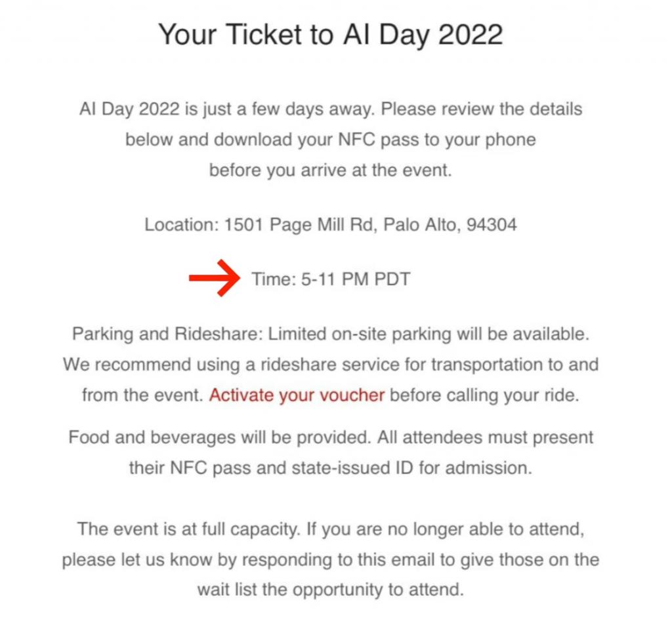Click 'The event is at full capacity.' sentence

pyautogui.click(x=188, y=529)
